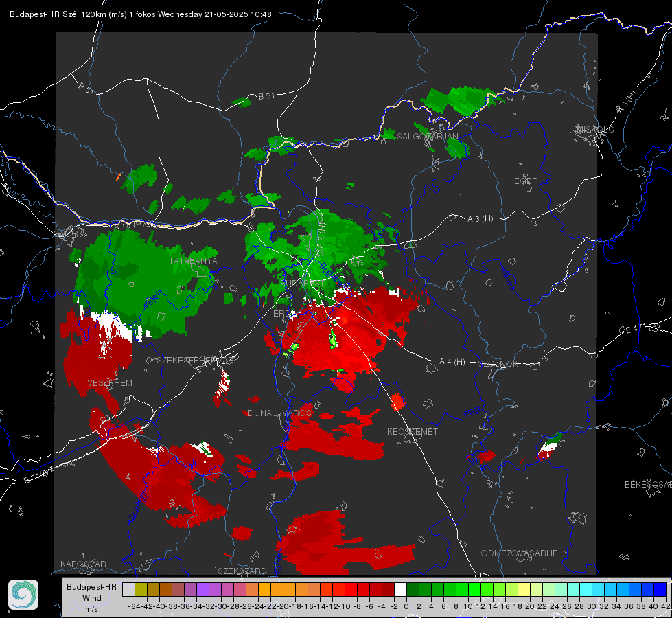Click the 0 value on the legend scale

click(406, 606)
